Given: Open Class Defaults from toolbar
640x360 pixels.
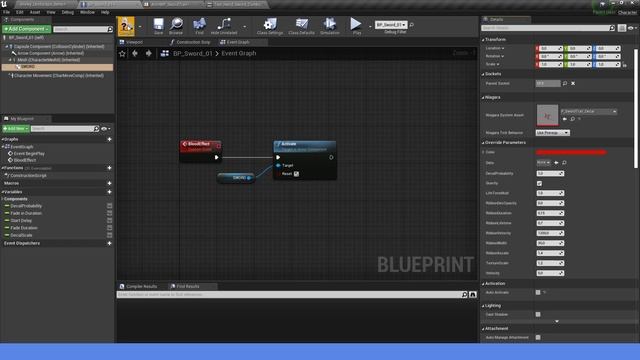Looking at the screenshot, I should tap(302, 26).
